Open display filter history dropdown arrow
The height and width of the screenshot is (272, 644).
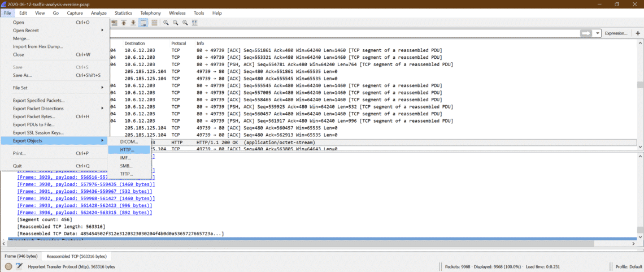click(x=597, y=33)
